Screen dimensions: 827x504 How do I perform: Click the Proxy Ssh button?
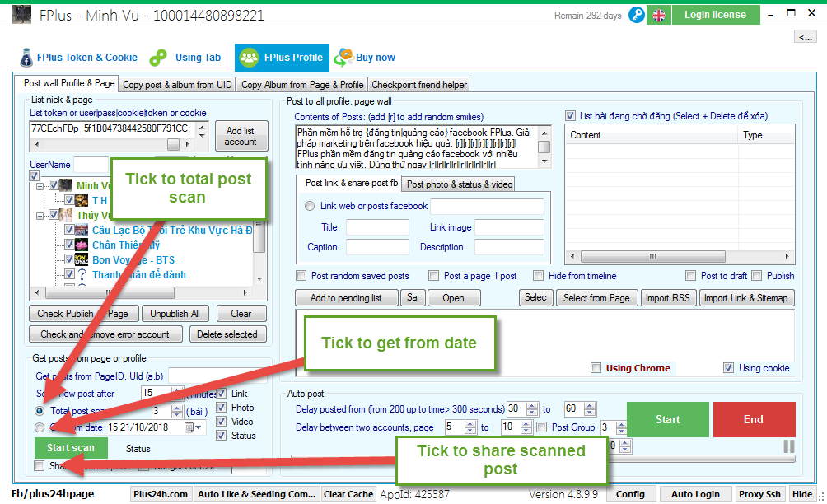coord(759,494)
